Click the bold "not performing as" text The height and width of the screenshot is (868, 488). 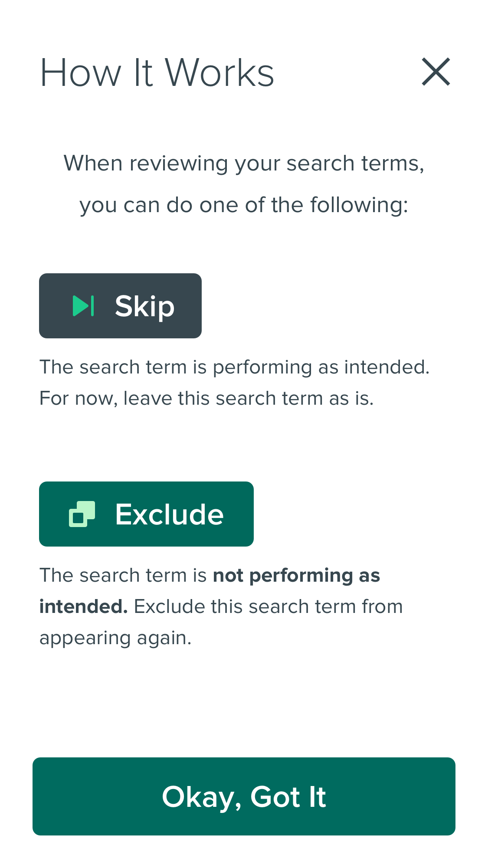click(x=296, y=576)
